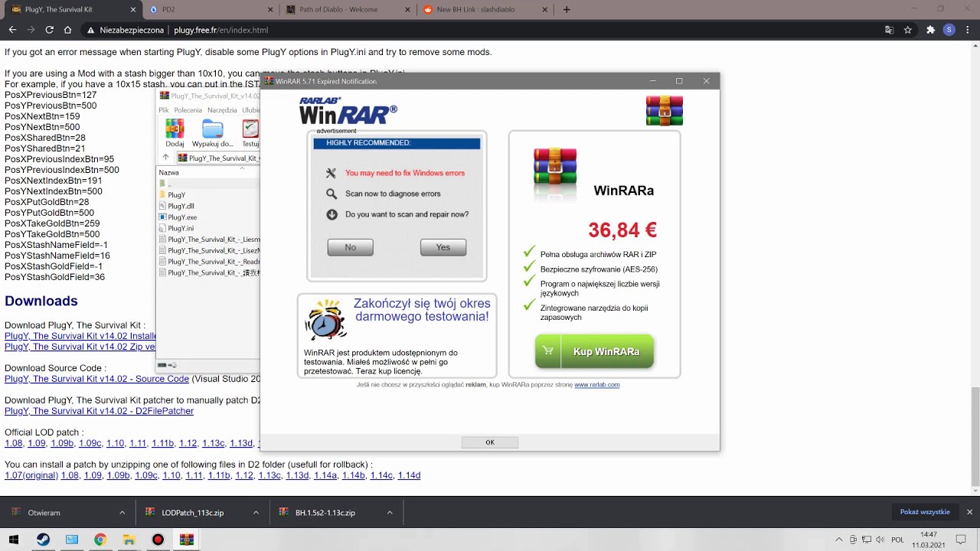This screenshot has width=980, height=551.
Task: Open the Narzędzia menu in WinRAR
Action: point(222,110)
